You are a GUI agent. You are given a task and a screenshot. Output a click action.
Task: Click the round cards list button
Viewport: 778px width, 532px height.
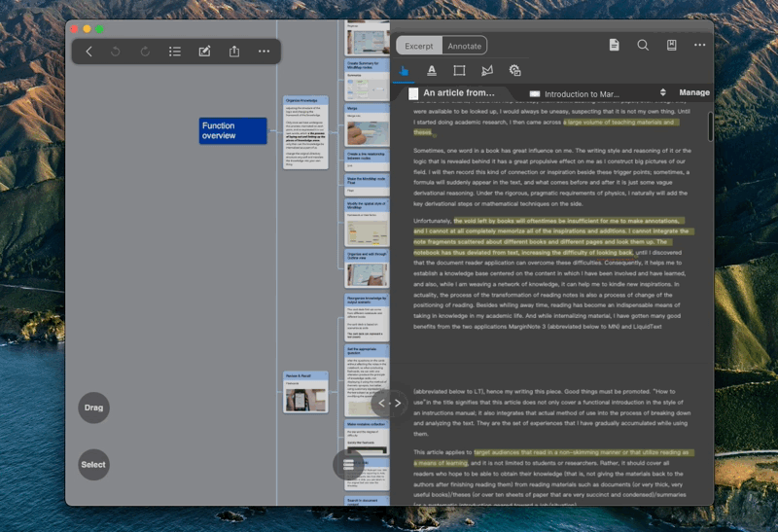(348, 465)
